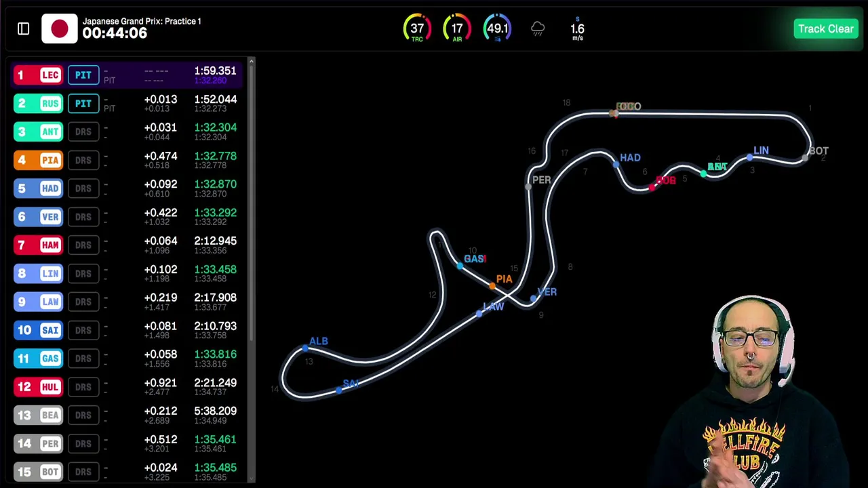Viewport: 868px width, 488px height.
Task: Select RUS driver tag in position 2
Action: click(x=38, y=103)
